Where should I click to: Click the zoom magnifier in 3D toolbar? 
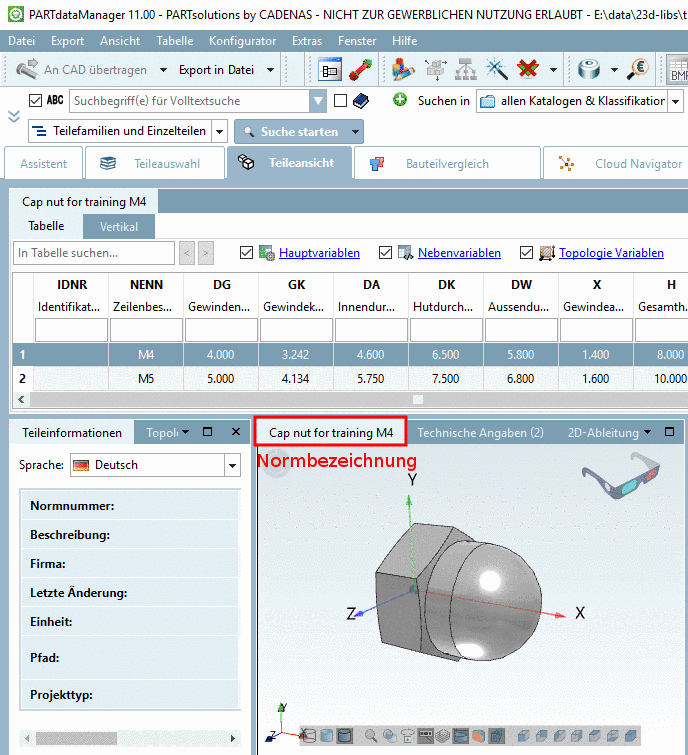coord(370,736)
